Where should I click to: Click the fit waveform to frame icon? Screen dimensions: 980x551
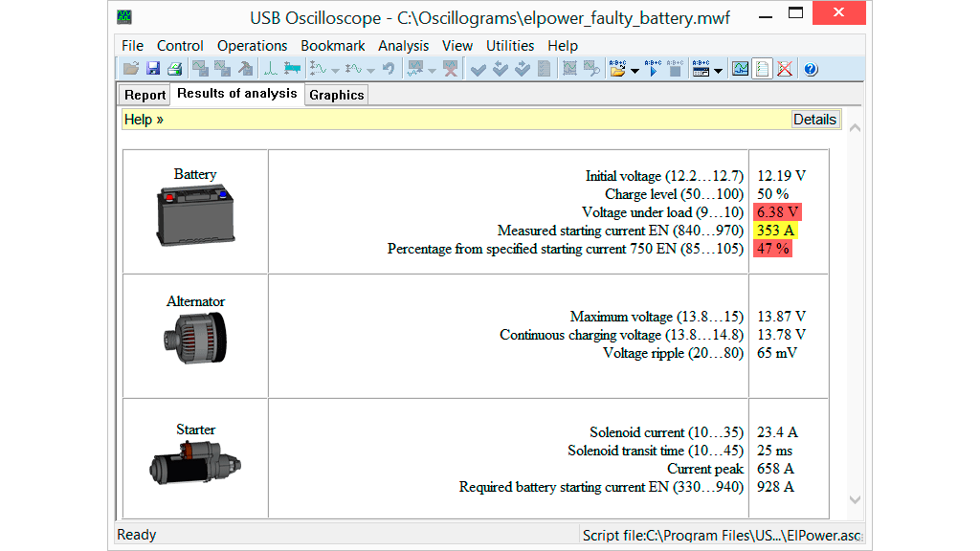(x=569, y=69)
